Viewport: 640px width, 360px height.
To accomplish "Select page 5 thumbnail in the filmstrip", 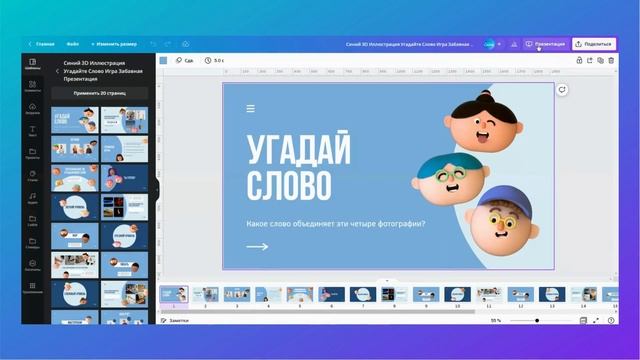I will pos(300,294).
